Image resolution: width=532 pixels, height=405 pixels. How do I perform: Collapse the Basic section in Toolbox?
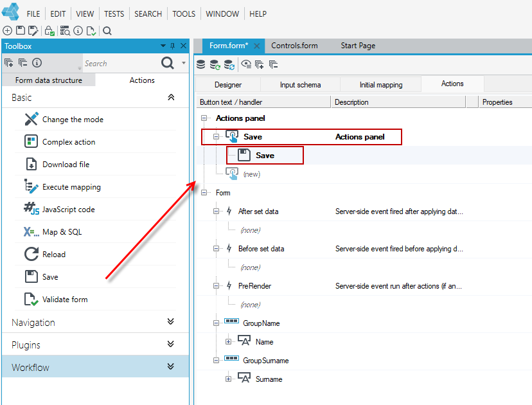coord(171,98)
